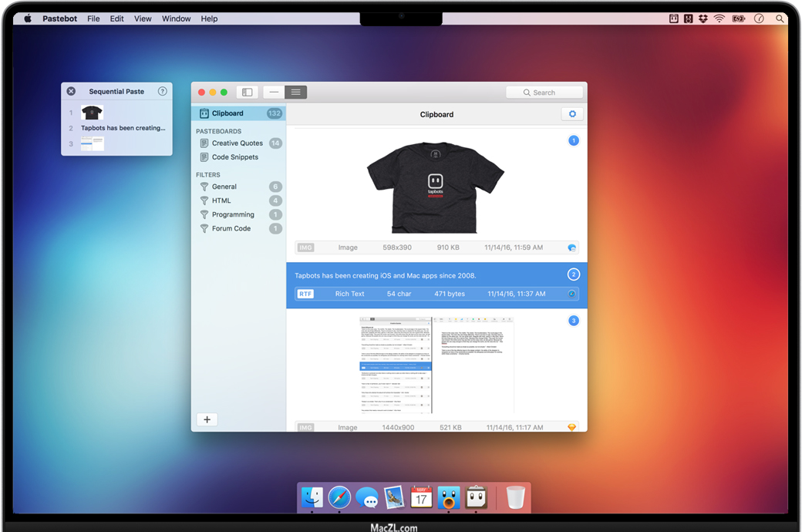The height and width of the screenshot is (532, 802).
Task: Select the HTML filter
Action: click(x=221, y=200)
